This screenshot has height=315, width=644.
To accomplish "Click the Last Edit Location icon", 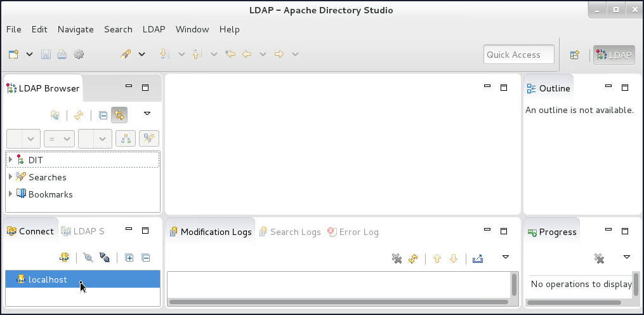I will pyautogui.click(x=230, y=54).
